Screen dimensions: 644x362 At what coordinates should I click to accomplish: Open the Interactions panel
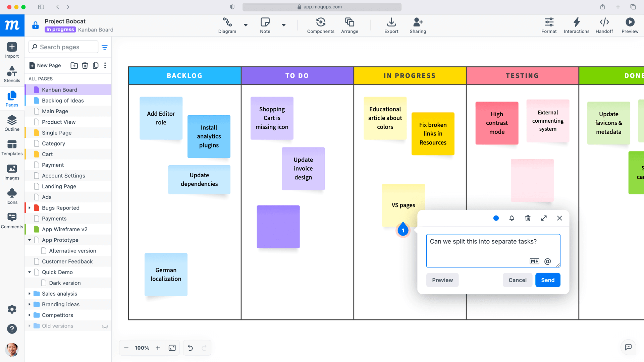tap(576, 25)
